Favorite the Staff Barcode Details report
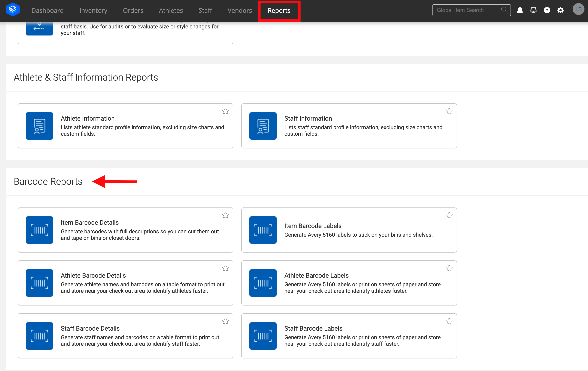Image resolution: width=588 pixels, height=371 pixels. [x=225, y=321]
